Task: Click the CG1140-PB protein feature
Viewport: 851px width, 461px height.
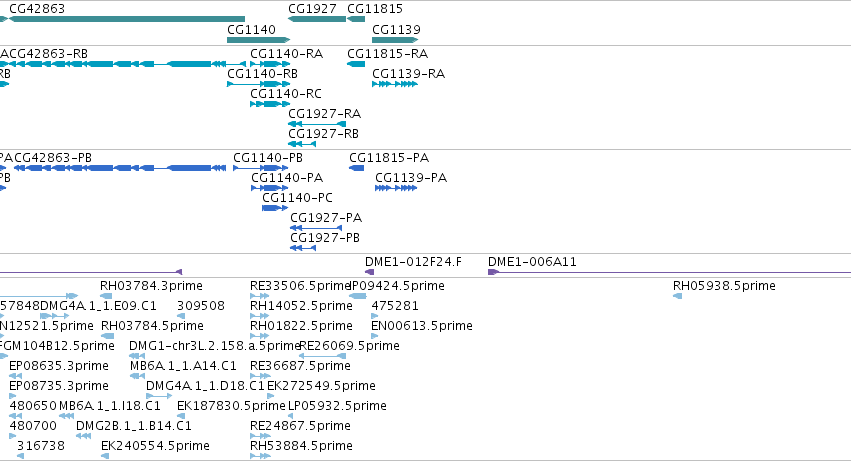Action: pos(261,168)
